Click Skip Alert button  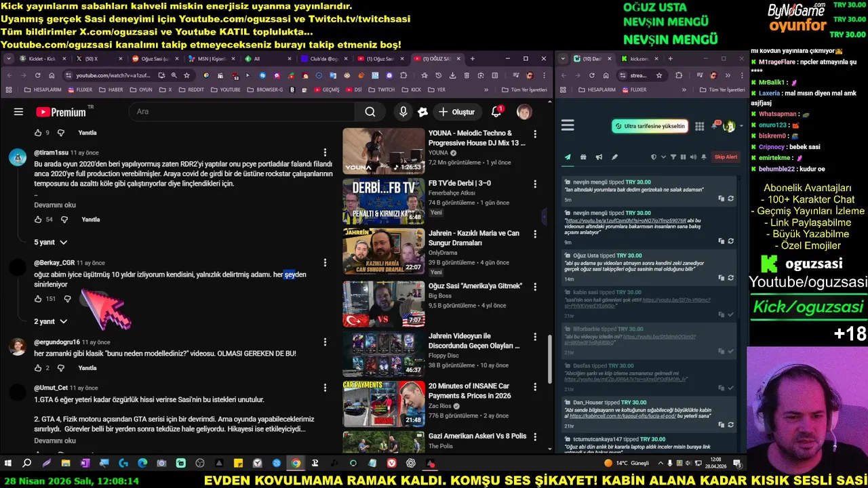[x=726, y=157]
